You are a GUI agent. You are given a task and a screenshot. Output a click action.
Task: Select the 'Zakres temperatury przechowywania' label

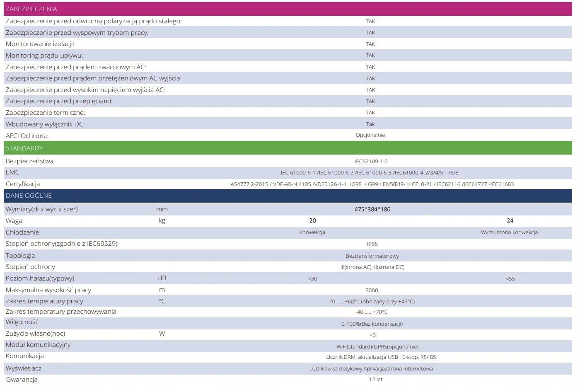pos(61,312)
